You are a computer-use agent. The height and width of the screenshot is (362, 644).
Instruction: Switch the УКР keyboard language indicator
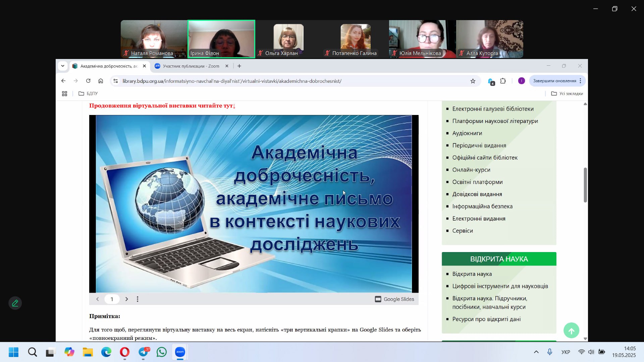(566, 352)
